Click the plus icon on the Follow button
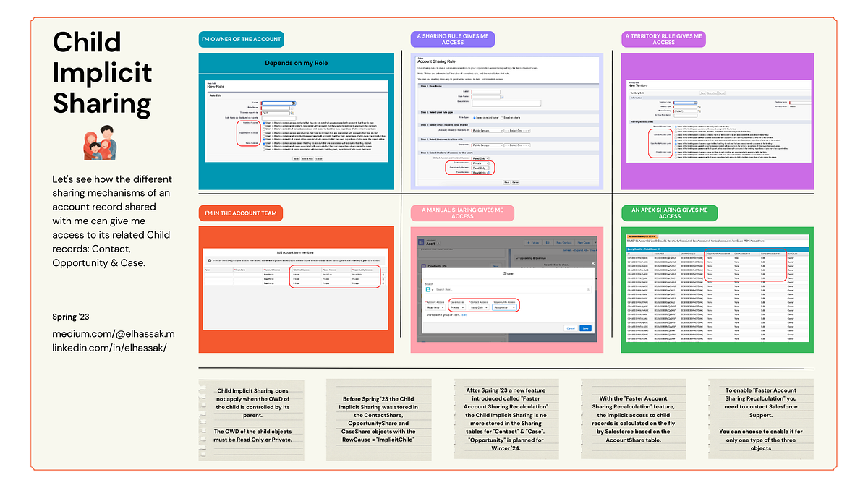Viewport: 868px width, 488px height. 528,243
